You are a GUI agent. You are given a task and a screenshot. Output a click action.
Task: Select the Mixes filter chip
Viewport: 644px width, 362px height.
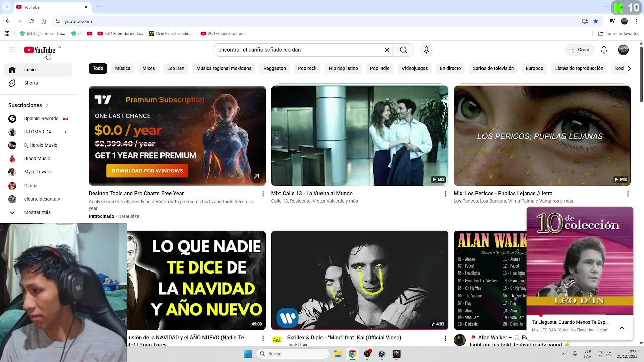point(149,68)
